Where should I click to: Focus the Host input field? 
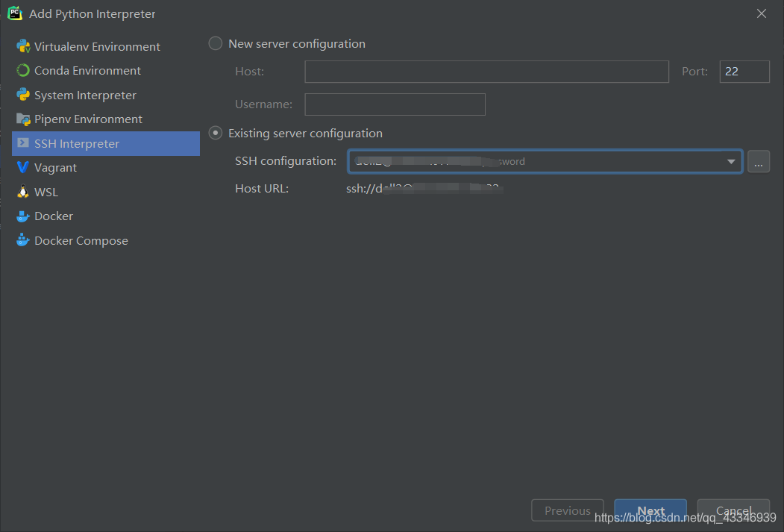click(x=486, y=72)
